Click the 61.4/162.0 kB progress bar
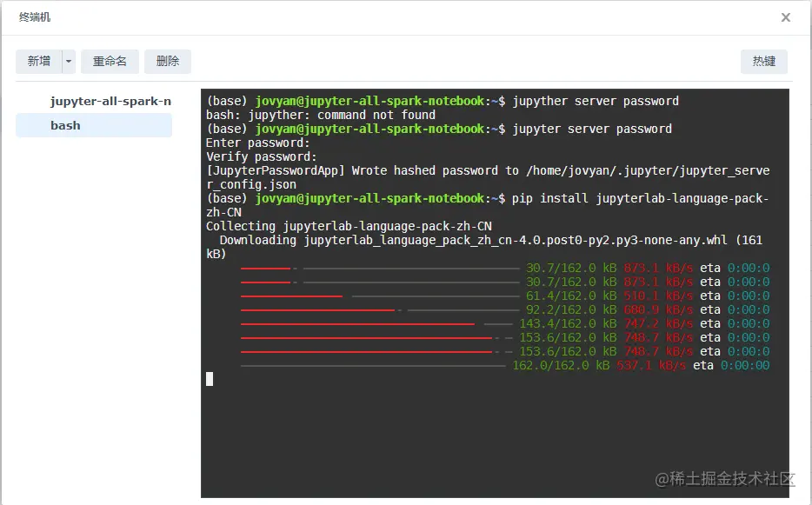Screen dimensions: 812x505 (x=380, y=296)
